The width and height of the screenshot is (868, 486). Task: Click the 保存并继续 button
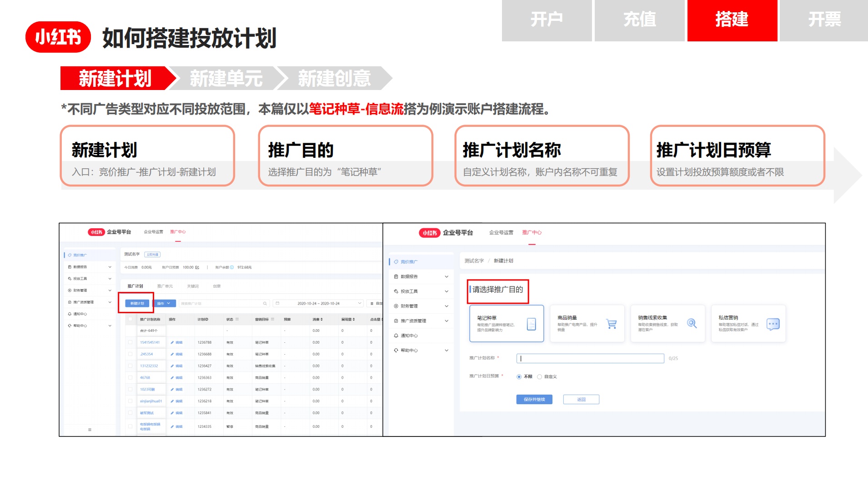pos(534,399)
